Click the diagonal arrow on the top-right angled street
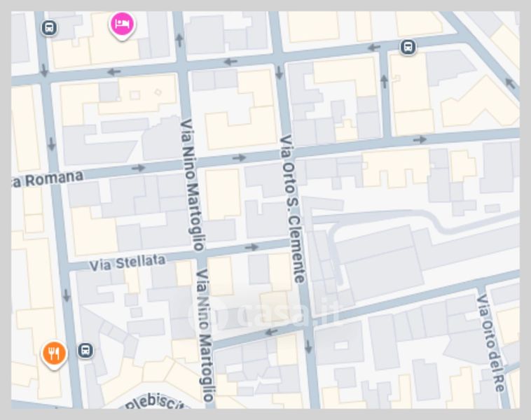This screenshot has width=531, height=420. pos(511,83)
